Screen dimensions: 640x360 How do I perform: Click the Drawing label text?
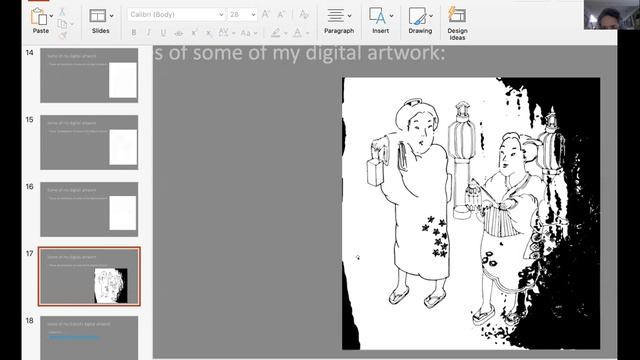(x=420, y=31)
